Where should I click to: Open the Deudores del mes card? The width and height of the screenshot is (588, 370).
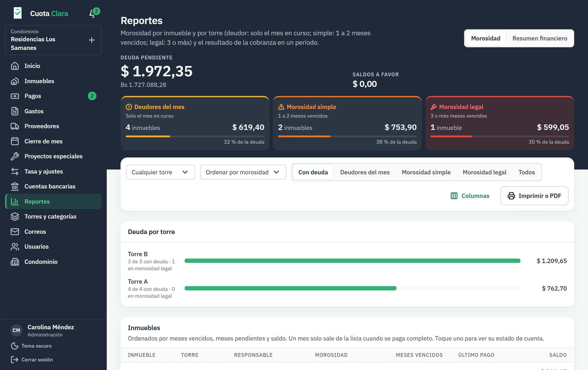point(195,123)
